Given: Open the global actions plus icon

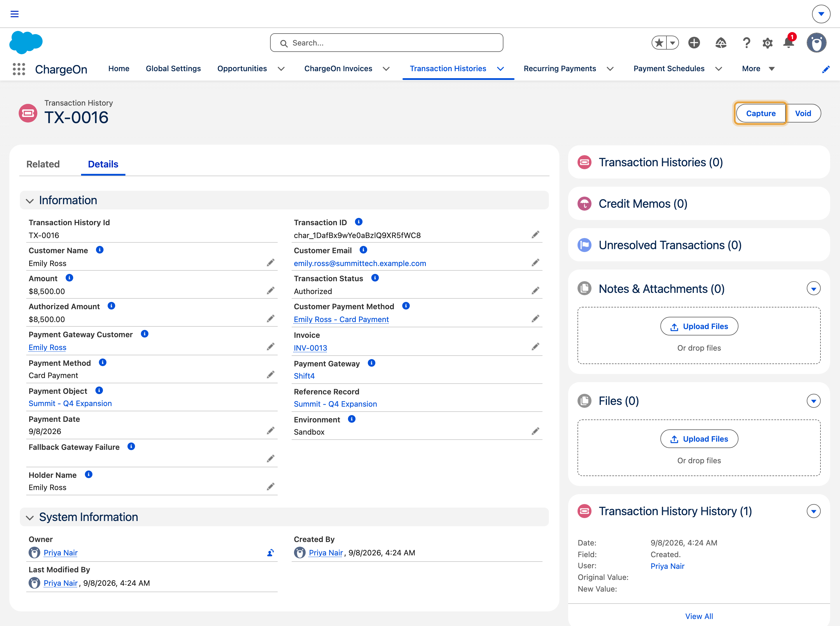Looking at the screenshot, I should (x=694, y=43).
